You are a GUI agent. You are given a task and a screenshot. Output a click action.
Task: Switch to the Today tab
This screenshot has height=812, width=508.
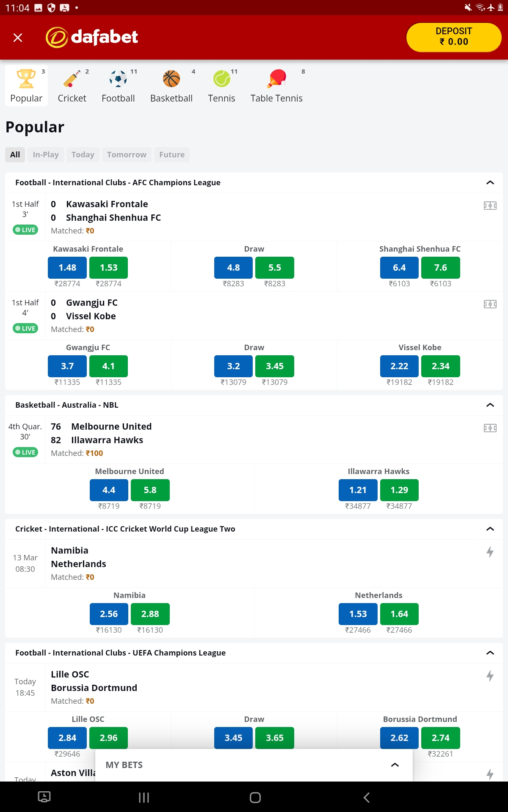pos(83,154)
